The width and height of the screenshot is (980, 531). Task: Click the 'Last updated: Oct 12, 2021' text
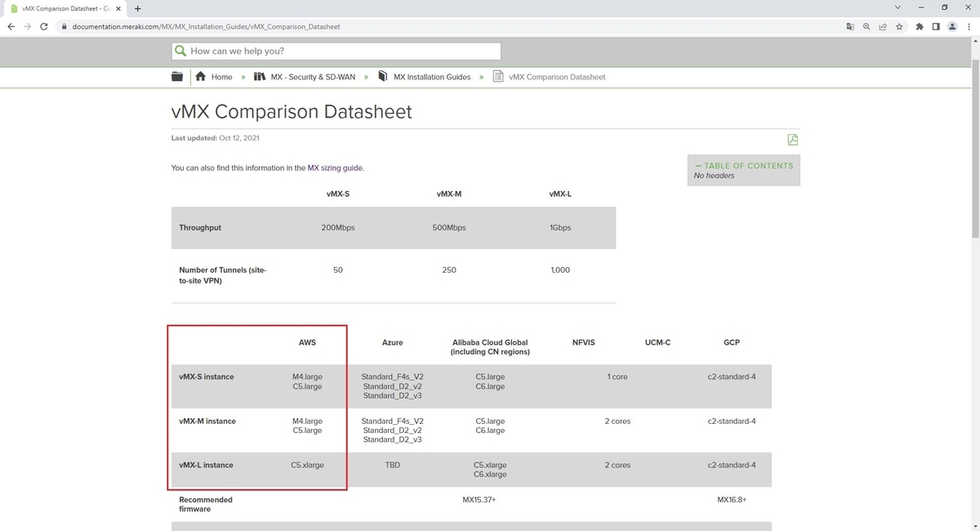click(216, 138)
